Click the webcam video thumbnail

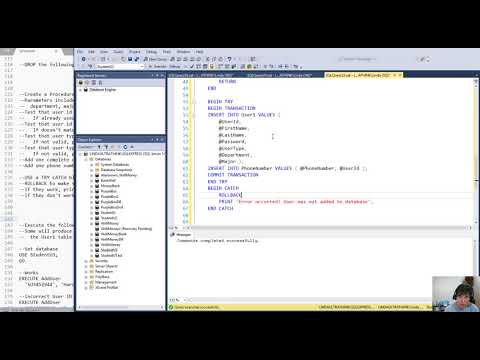tap(456, 294)
